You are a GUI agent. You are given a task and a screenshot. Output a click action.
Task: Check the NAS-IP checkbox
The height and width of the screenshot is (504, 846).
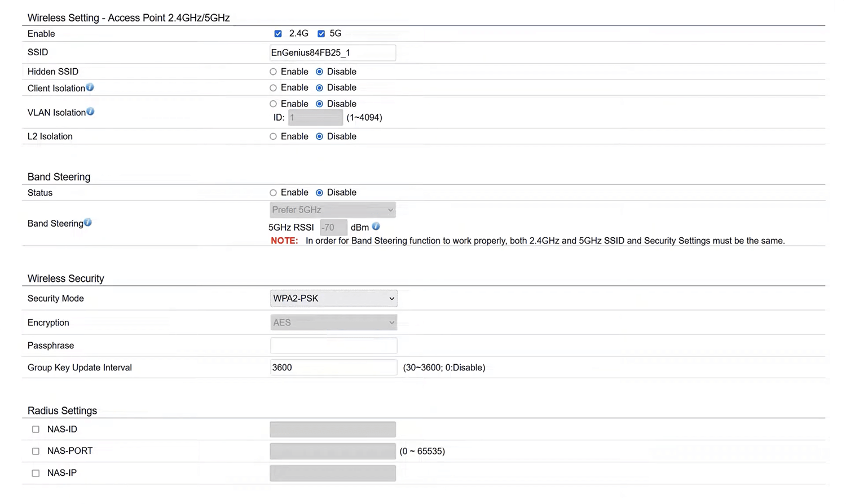point(36,473)
